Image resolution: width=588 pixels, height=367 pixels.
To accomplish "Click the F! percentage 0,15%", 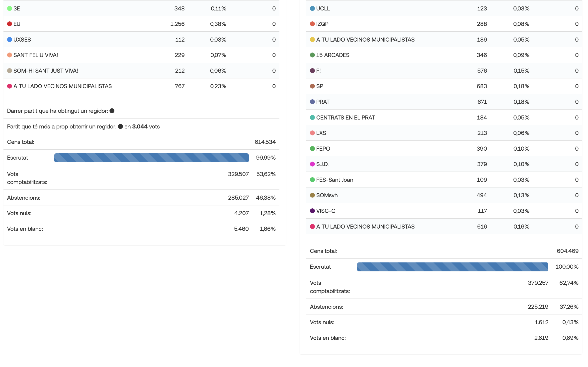I will [x=521, y=71].
